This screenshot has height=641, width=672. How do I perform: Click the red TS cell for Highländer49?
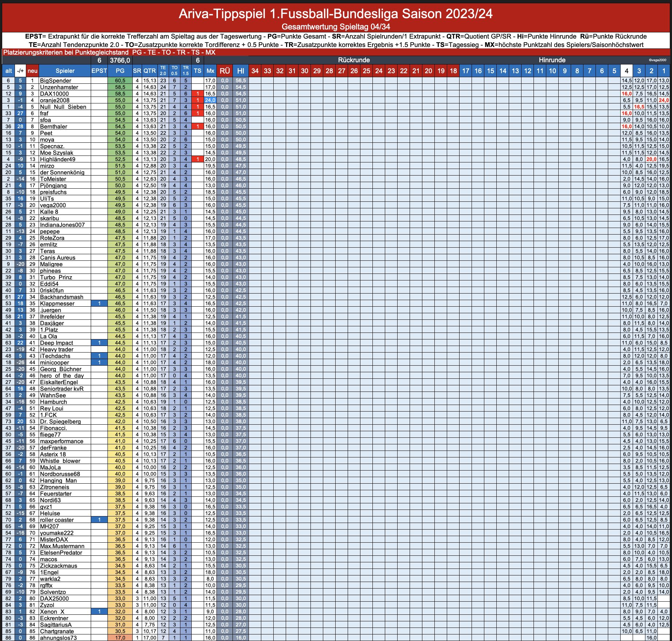pyautogui.click(x=198, y=159)
